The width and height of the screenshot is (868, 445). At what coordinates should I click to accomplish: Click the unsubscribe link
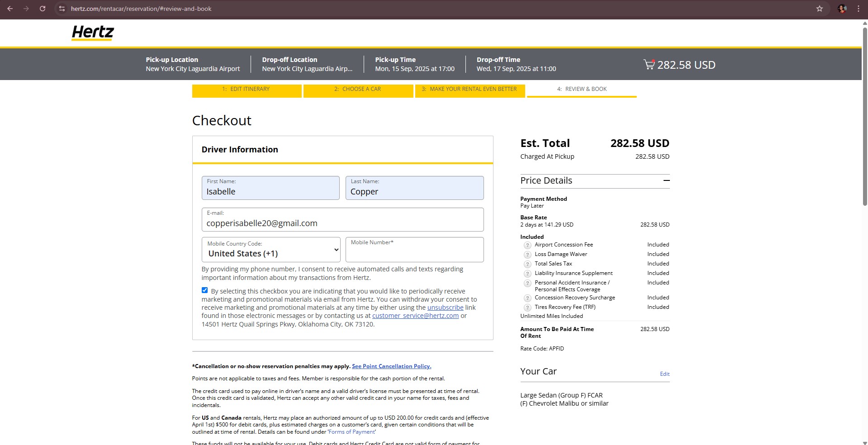click(445, 308)
